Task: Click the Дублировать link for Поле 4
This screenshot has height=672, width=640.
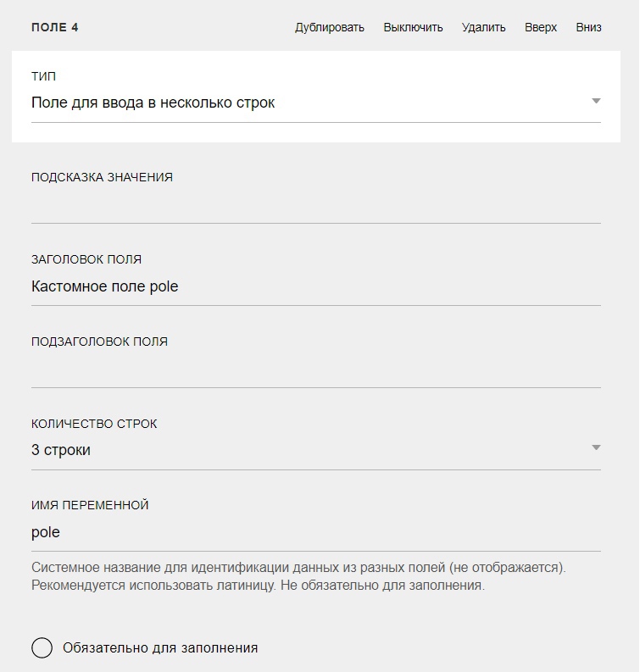Action: (x=329, y=27)
